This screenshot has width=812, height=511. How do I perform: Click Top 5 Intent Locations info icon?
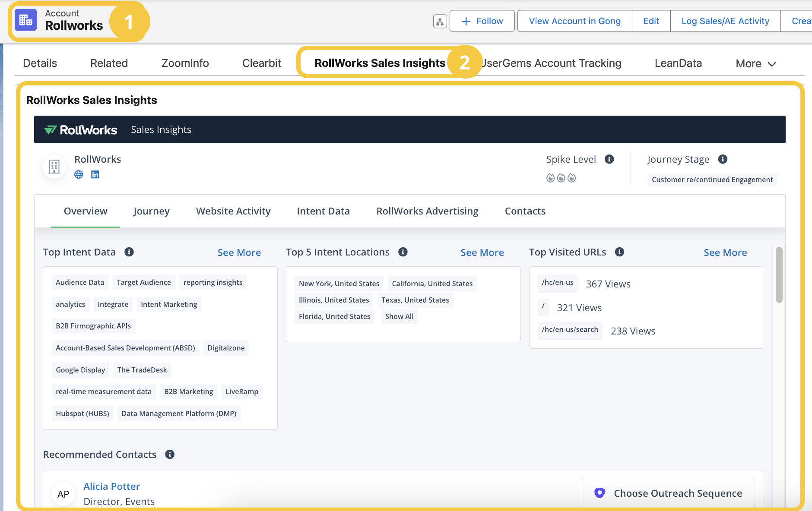(403, 252)
